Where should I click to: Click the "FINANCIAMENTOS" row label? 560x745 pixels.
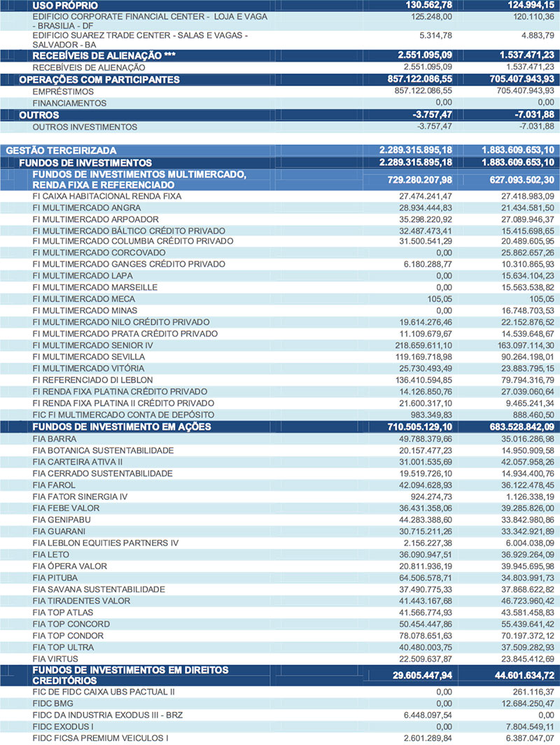69,103
